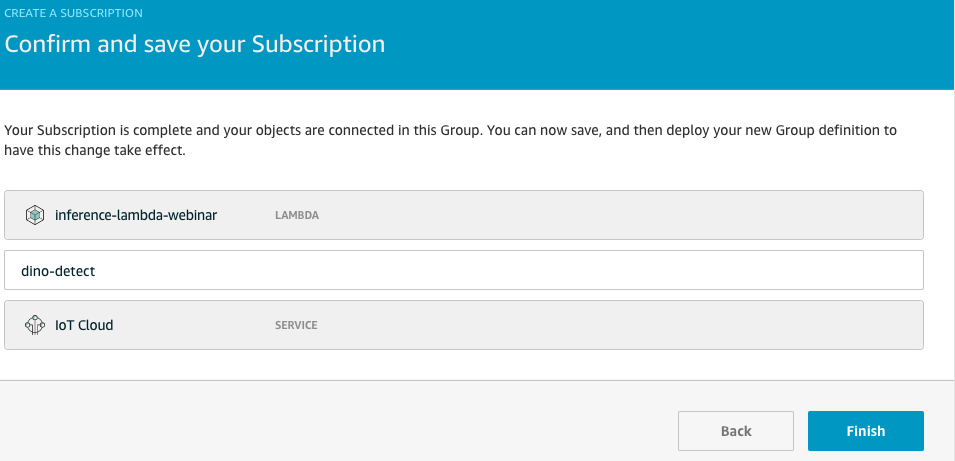Click the subscription complete description paragraph

450,140
